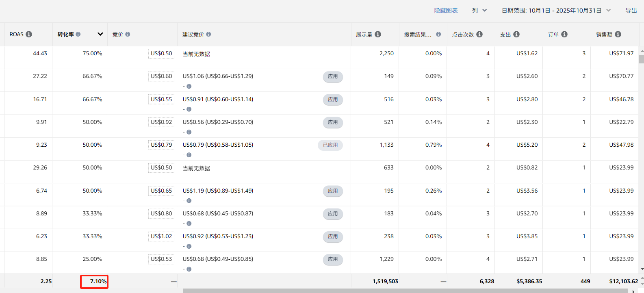Open the 列 columns dropdown

[479, 11]
